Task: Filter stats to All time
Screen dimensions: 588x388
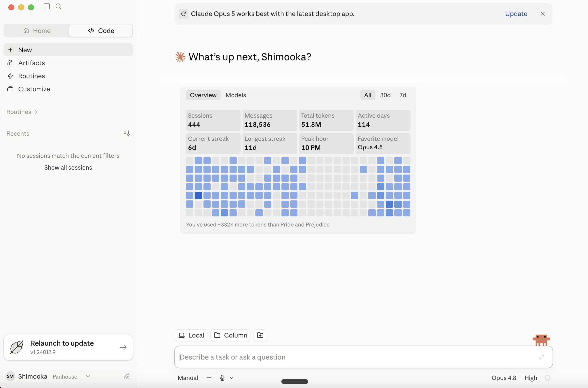Action: (367, 95)
